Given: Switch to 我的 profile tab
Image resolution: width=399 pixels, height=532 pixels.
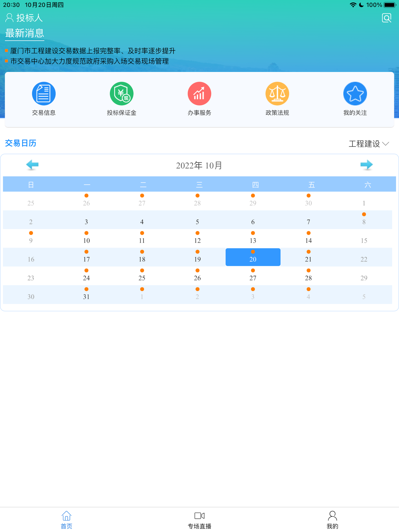Looking at the screenshot, I should 332,520.
